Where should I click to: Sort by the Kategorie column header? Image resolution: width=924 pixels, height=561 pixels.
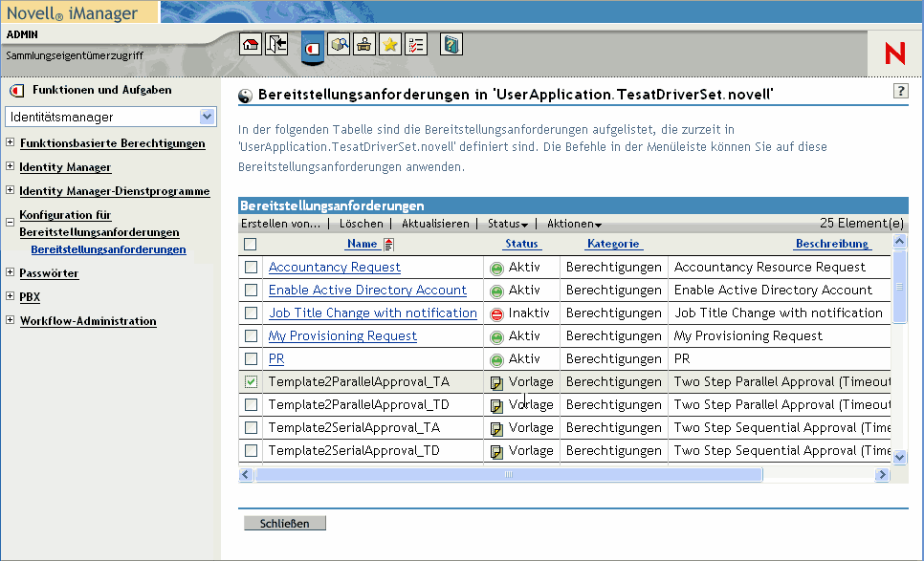[613, 245]
